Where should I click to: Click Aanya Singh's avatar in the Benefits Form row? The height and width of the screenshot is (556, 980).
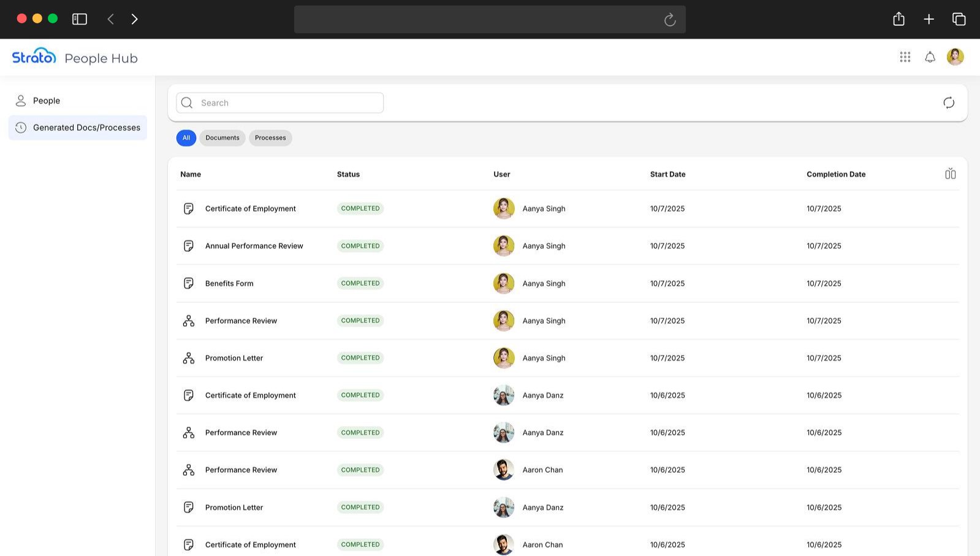pos(504,283)
